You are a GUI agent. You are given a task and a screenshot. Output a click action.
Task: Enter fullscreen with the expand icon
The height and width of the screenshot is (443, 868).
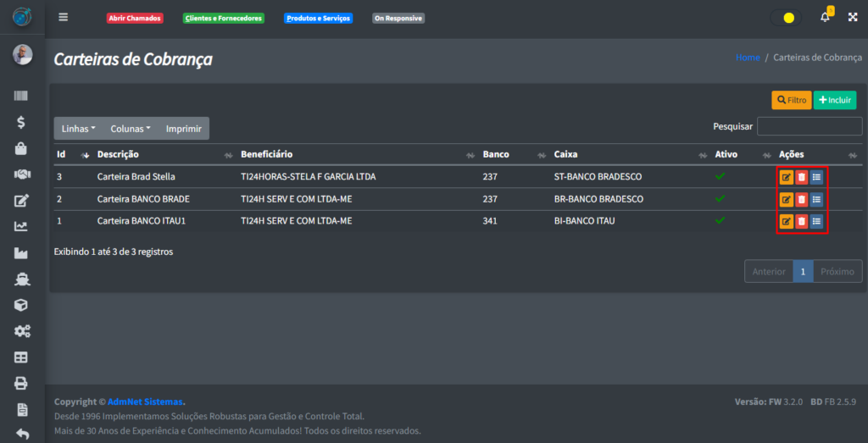(853, 17)
